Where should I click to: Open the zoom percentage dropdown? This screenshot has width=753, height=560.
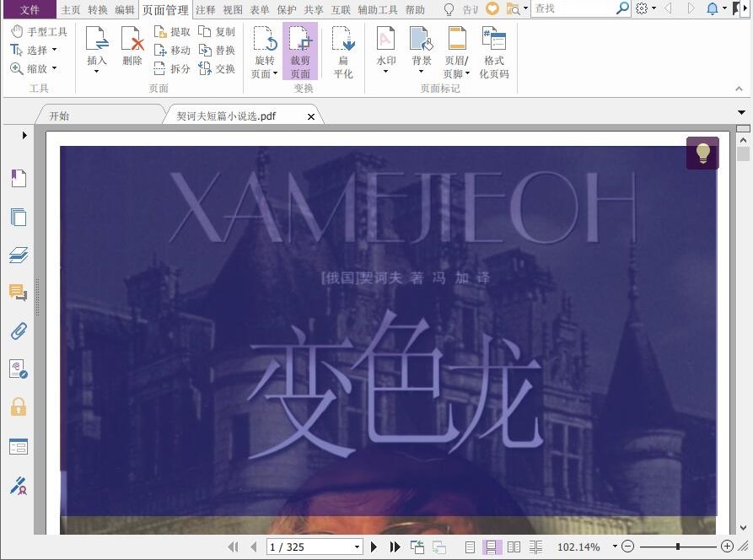point(613,547)
